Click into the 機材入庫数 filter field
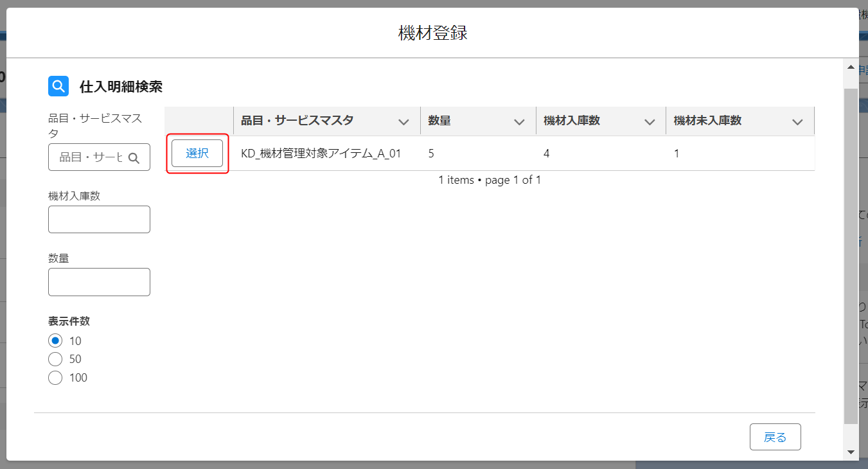Viewport: 868px width, 469px height. click(99, 220)
